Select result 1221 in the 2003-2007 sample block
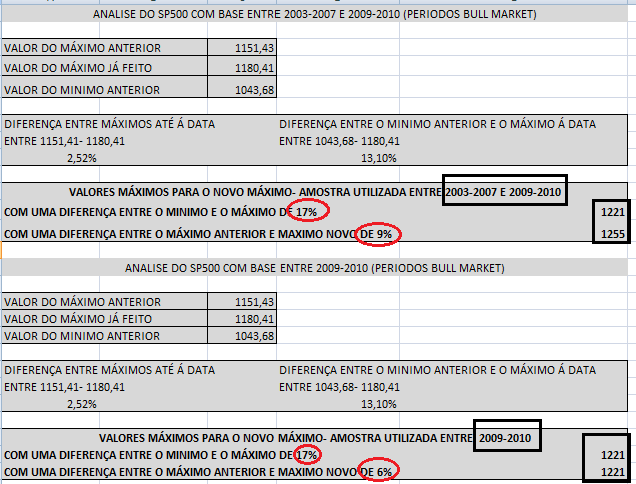Screen dimensions: 636x484 (x=613, y=212)
